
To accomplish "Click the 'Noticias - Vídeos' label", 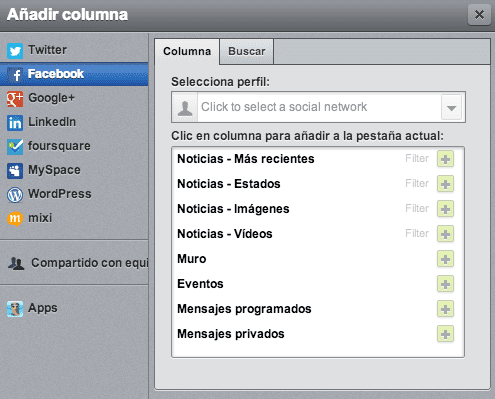I will click(225, 234).
